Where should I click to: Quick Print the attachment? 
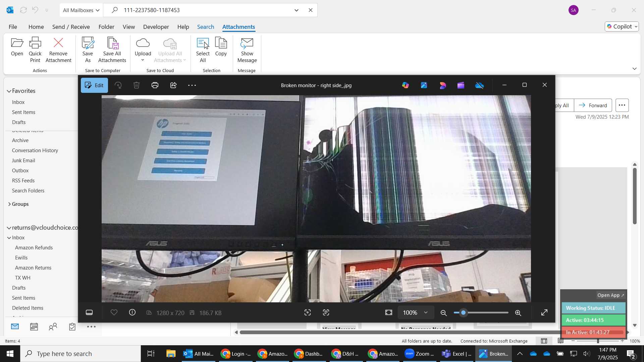click(x=35, y=50)
